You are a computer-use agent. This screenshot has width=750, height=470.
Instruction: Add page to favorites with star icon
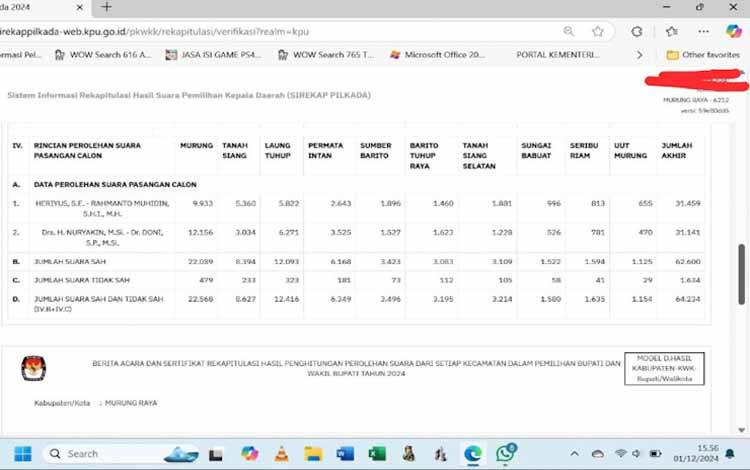[x=597, y=32]
